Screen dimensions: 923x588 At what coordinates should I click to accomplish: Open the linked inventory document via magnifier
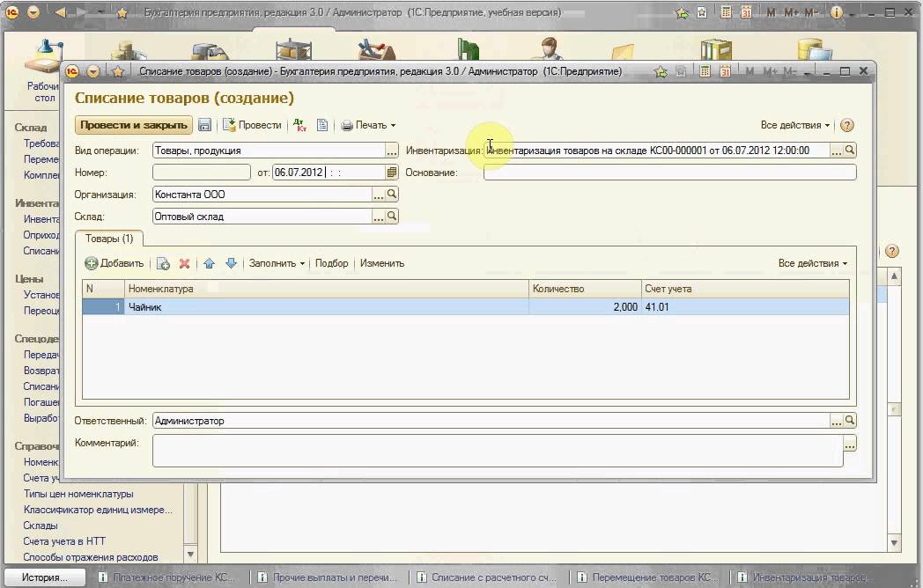point(849,151)
